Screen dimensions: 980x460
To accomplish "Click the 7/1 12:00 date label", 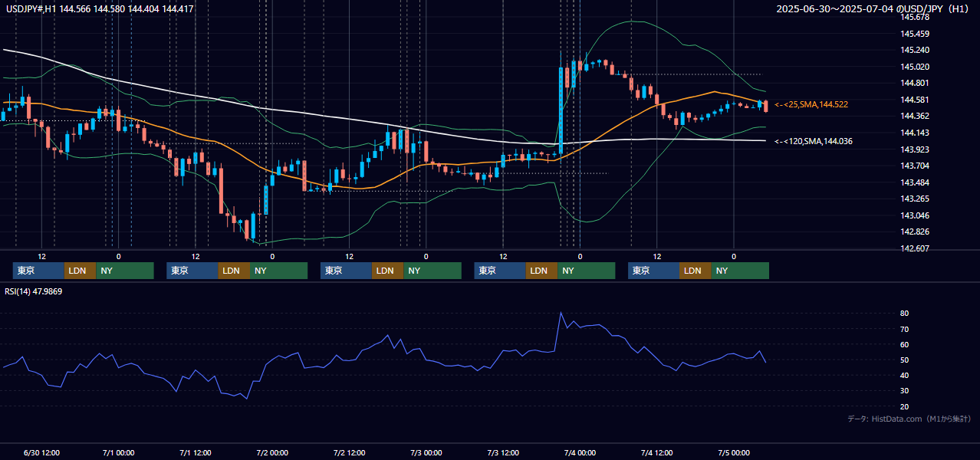I will click(196, 452).
